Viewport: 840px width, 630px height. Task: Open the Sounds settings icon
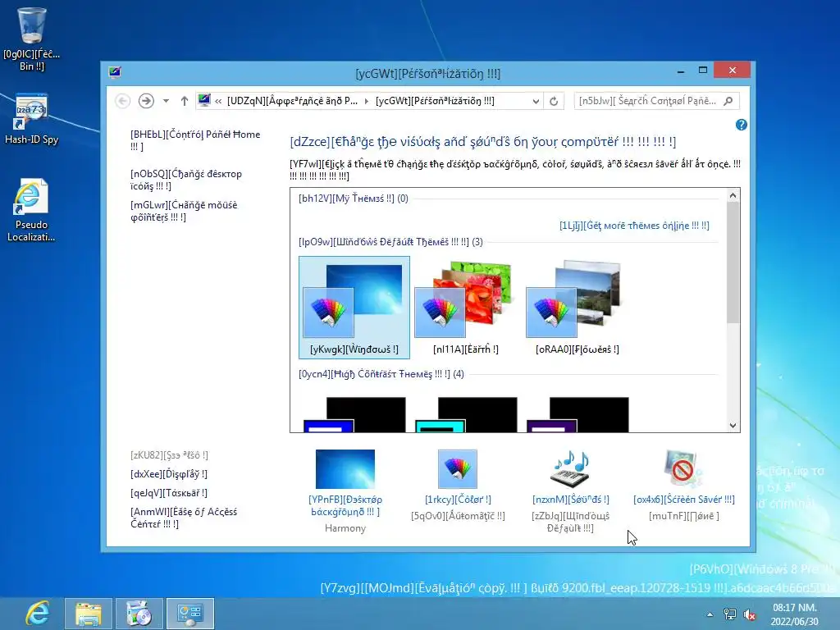[x=570, y=468]
